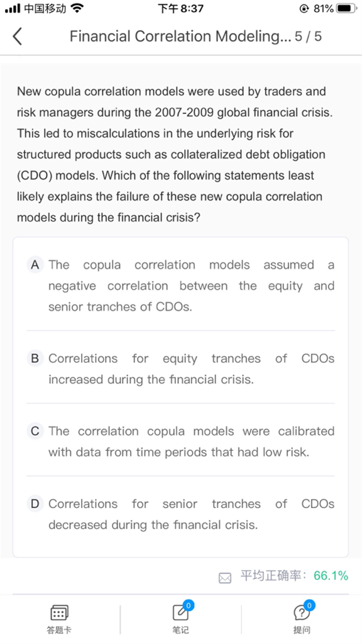The height and width of the screenshot is (644, 362).
Task: Choose answer about negative correlation assumption
Action: pyautogui.click(x=191, y=286)
